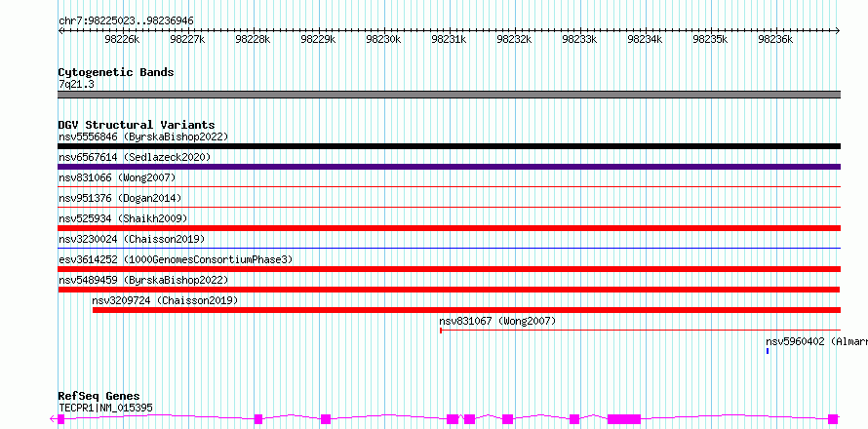Open variant label nsv525934 (Shaikh2009)
The height and width of the screenshot is (429, 868).
(x=123, y=218)
